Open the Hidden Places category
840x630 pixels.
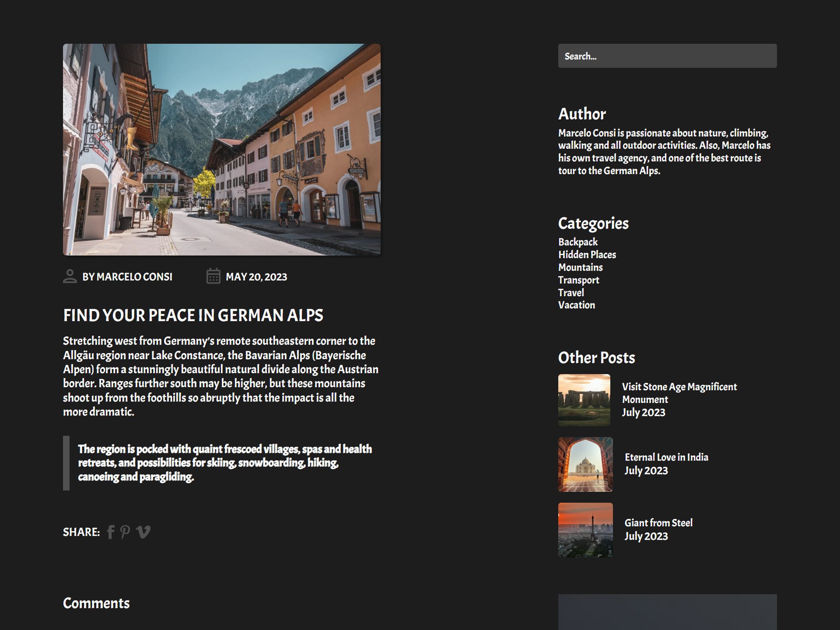click(587, 255)
